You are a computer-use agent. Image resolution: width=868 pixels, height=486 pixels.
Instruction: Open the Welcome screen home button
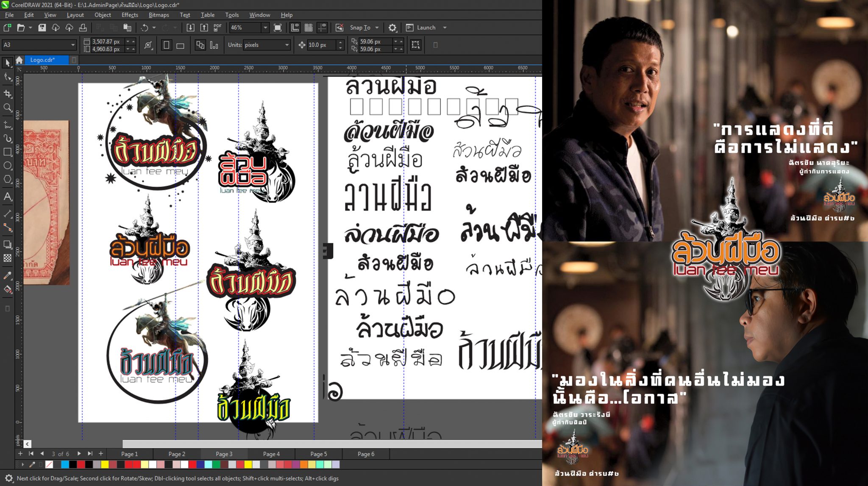[x=19, y=60]
